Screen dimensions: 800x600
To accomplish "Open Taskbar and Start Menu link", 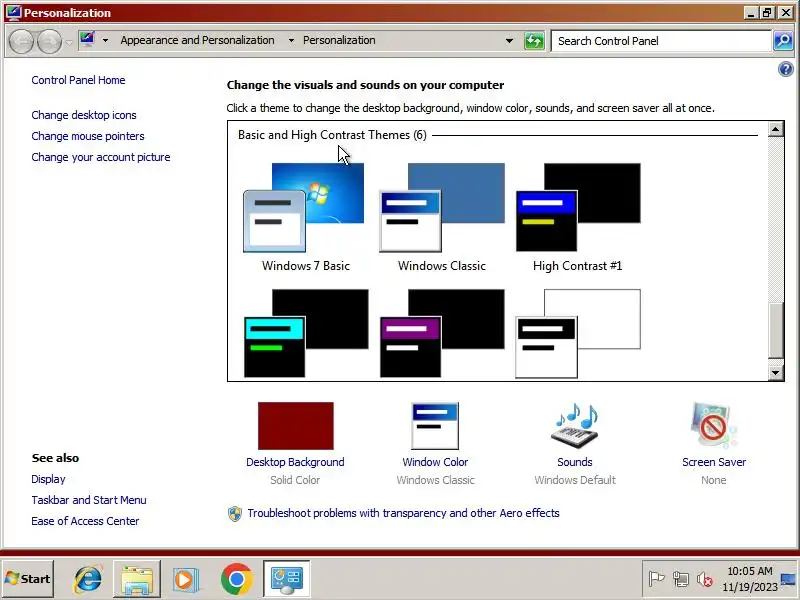I will point(89,500).
